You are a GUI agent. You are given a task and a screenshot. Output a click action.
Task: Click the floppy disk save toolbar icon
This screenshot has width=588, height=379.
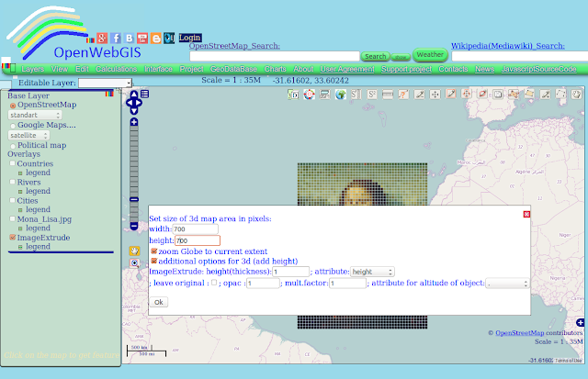coord(498,95)
